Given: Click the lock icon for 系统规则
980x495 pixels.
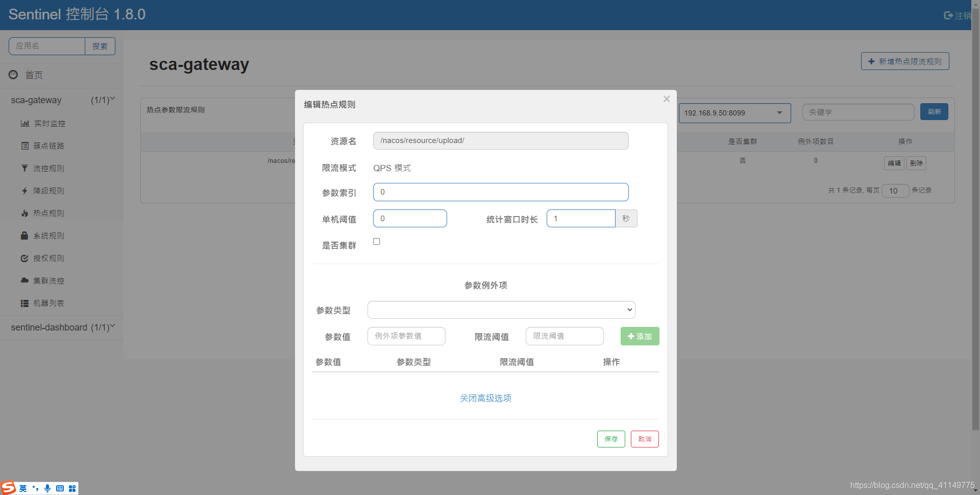Looking at the screenshot, I should coord(24,235).
